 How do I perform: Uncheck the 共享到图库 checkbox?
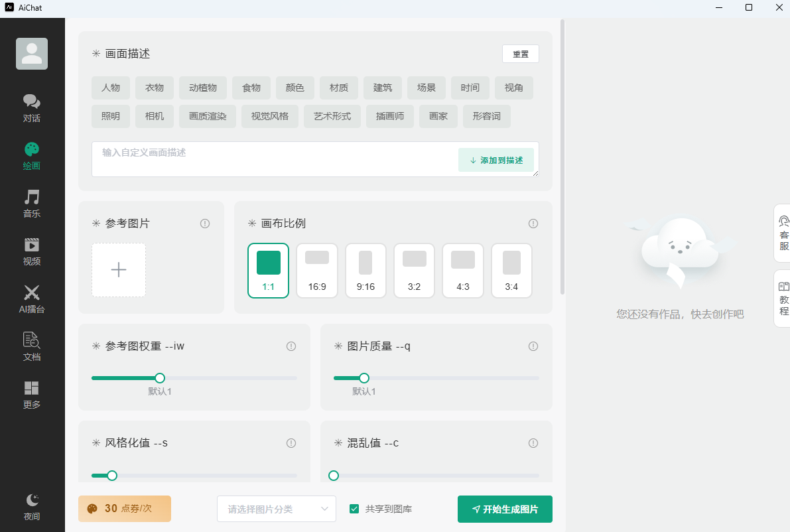pos(354,509)
